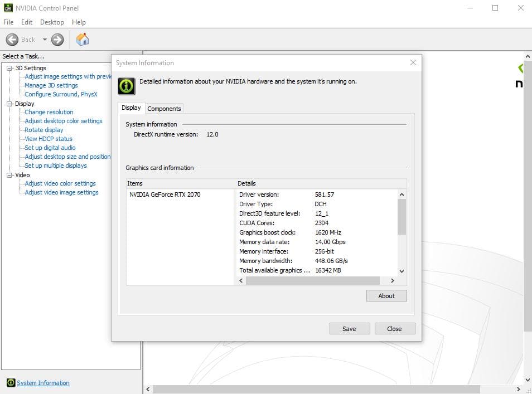Screen dimensions: 532x394
Task: Click the NVIDIA logo in the title bar
Action: click(8, 8)
